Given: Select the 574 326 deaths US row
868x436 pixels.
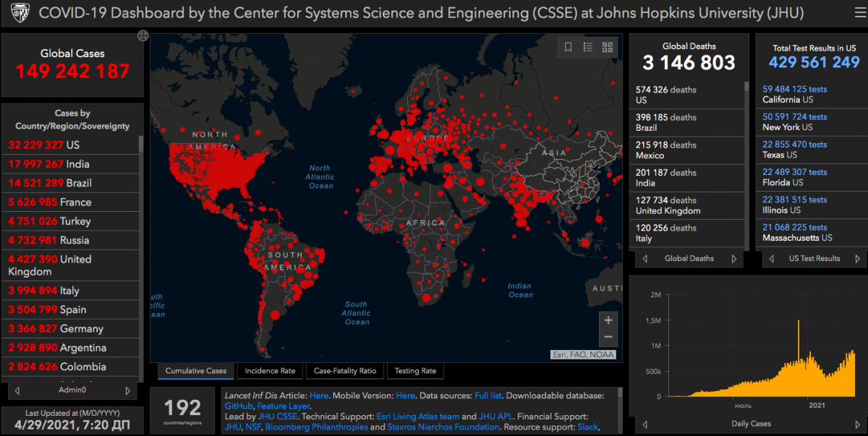Looking at the screenshot, I should pos(687,95).
